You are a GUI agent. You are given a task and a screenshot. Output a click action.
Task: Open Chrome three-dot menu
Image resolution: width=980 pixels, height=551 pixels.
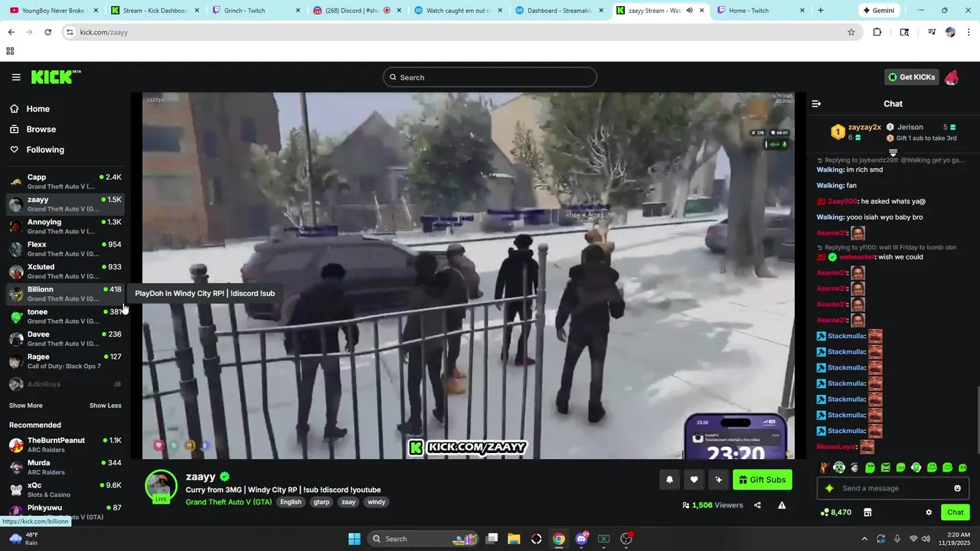(969, 32)
